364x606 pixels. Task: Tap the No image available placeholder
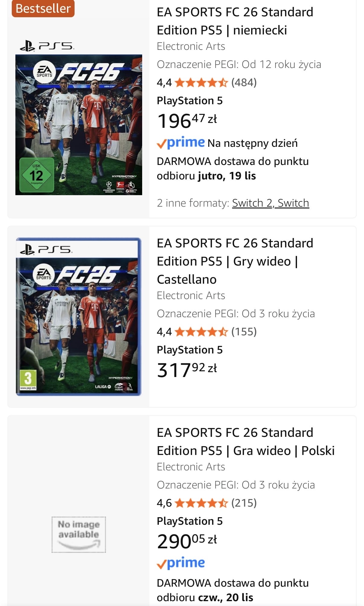pyautogui.click(x=78, y=534)
